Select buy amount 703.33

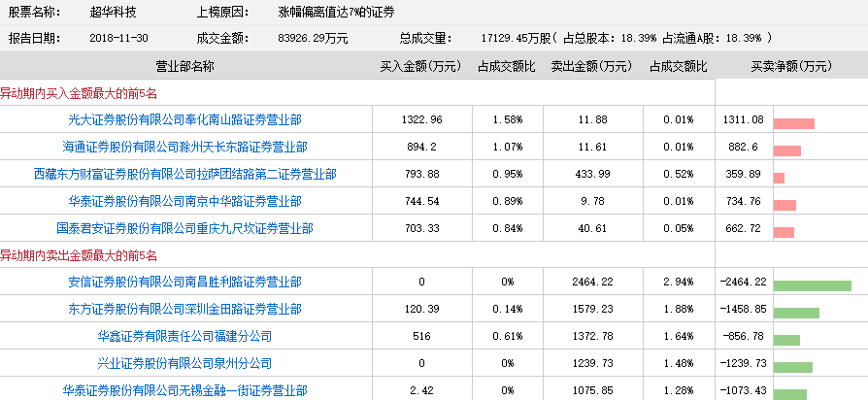tap(421, 228)
